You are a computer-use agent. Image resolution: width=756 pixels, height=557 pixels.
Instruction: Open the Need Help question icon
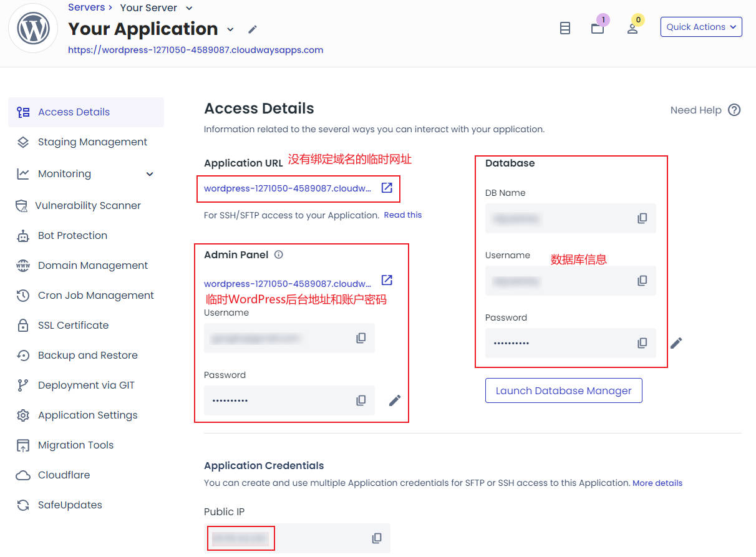point(734,110)
